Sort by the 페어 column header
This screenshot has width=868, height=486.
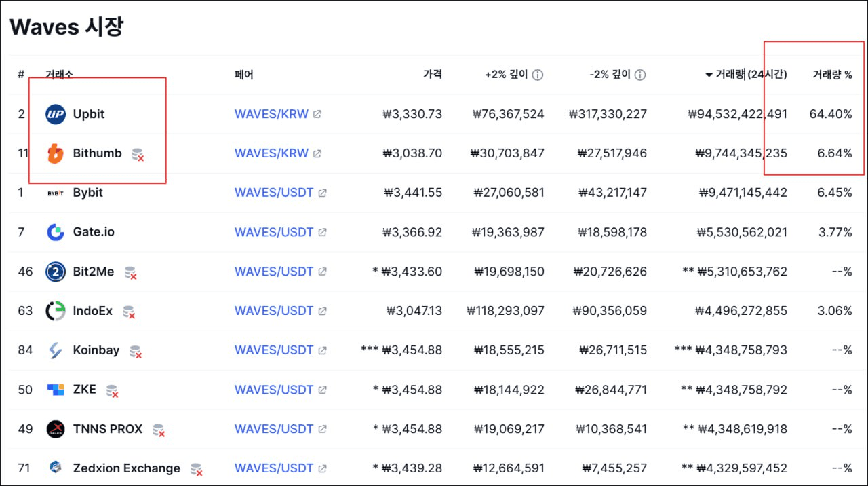pos(244,74)
